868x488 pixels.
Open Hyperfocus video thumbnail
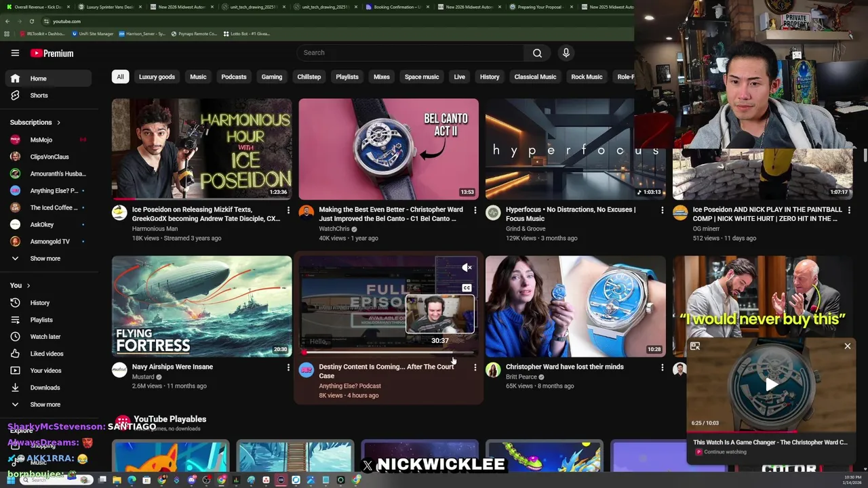tap(576, 149)
